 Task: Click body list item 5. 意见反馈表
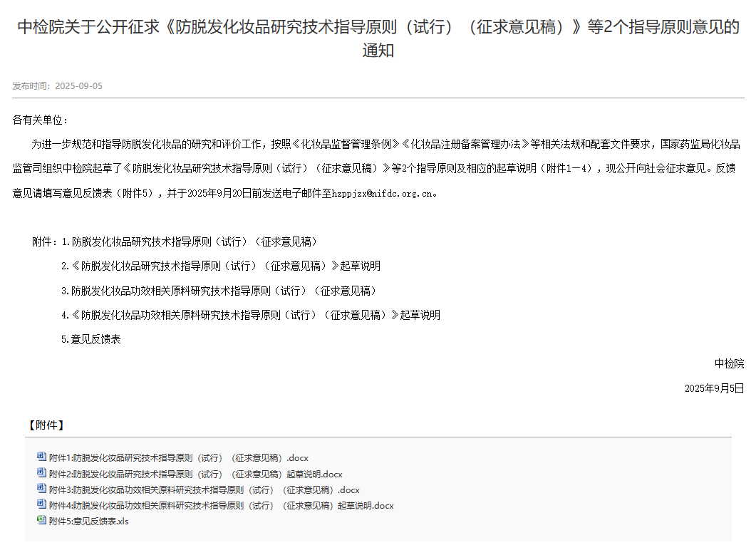point(91,339)
